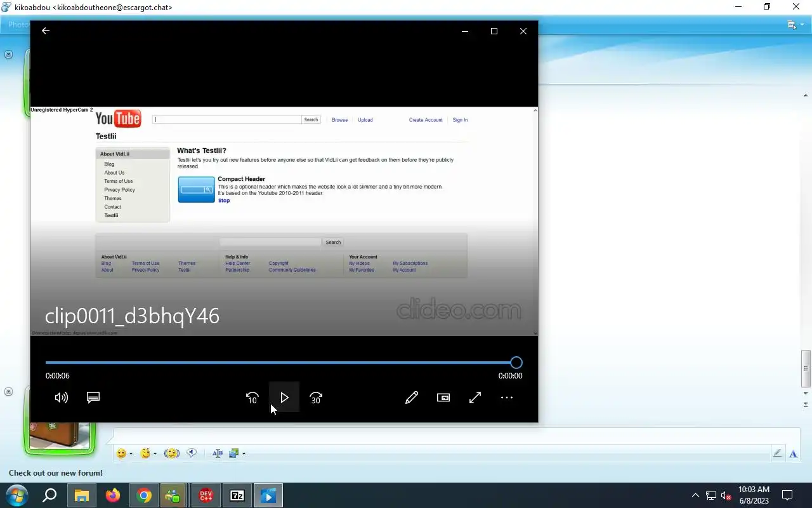Switch to the handwriting input mode
This screenshot has height=508, width=812.
[x=777, y=453]
